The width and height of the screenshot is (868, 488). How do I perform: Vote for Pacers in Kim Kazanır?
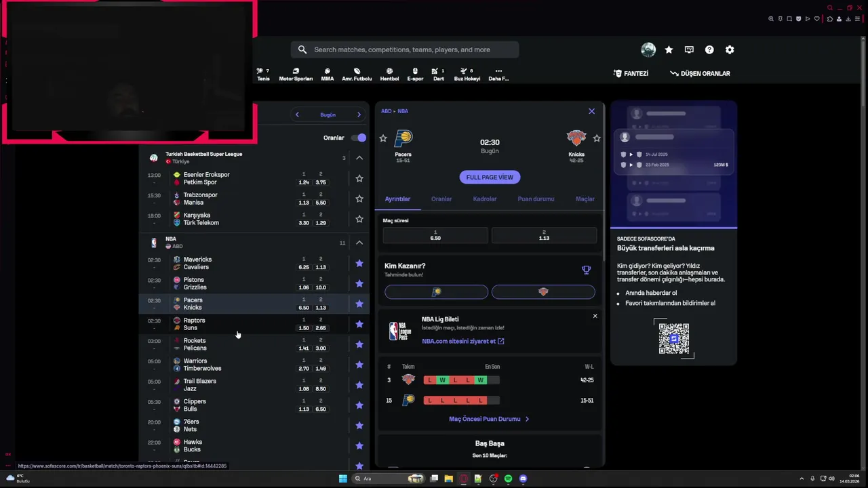pyautogui.click(x=436, y=291)
